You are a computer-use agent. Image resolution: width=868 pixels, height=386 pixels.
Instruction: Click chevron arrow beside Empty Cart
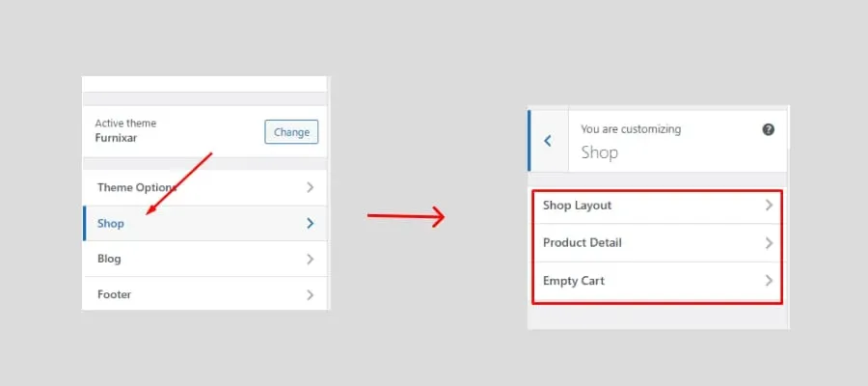[x=769, y=281]
